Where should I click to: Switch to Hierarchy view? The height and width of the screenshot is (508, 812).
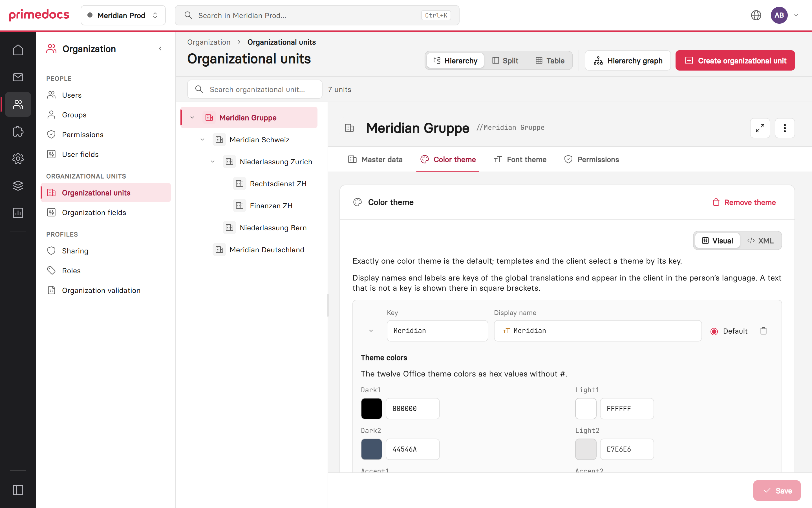pyautogui.click(x=455, y=60)
